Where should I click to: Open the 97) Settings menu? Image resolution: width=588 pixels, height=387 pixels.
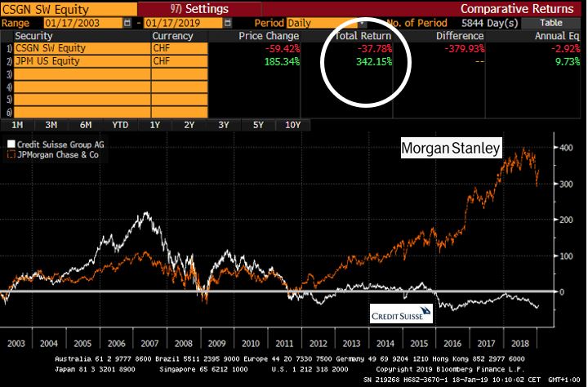click(x=199, y=9)
